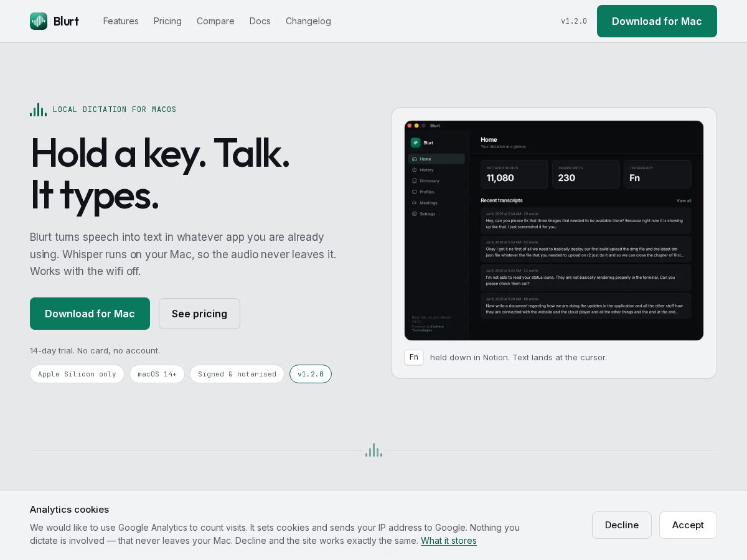This screenshot has width=747, height=560.
Task: Open the Compare nav item
Action: [x=215, y=21]
